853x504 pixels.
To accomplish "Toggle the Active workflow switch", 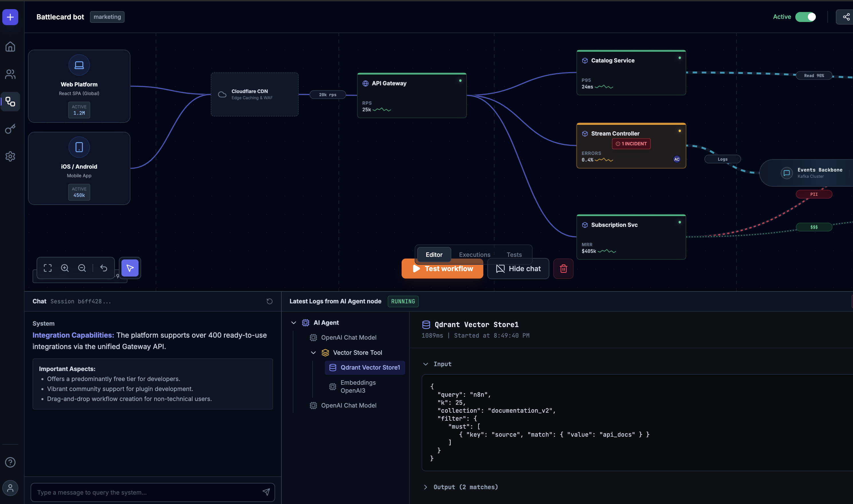I will [x=805, y=17].
